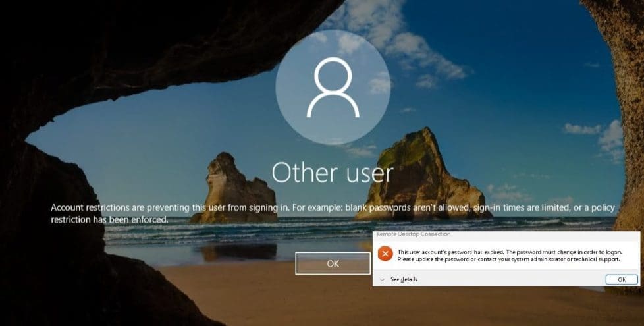
Task: Click the "Other user" name text
Action: tap(333, 172)
